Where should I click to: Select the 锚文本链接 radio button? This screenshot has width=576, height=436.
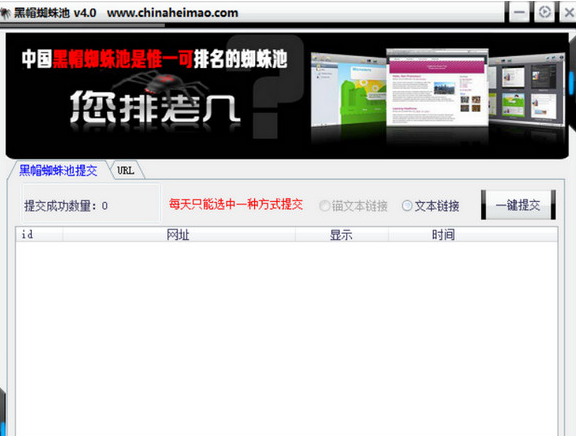click(324, 206)
